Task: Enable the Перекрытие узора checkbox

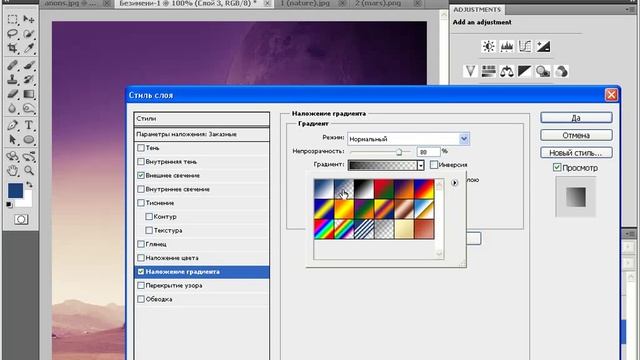Action: [x=141, y=285]
